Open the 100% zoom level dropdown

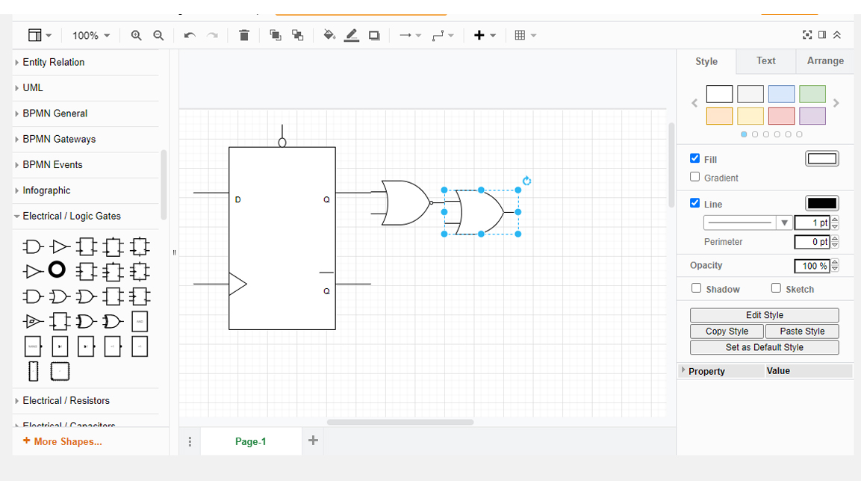click(91, 35)
